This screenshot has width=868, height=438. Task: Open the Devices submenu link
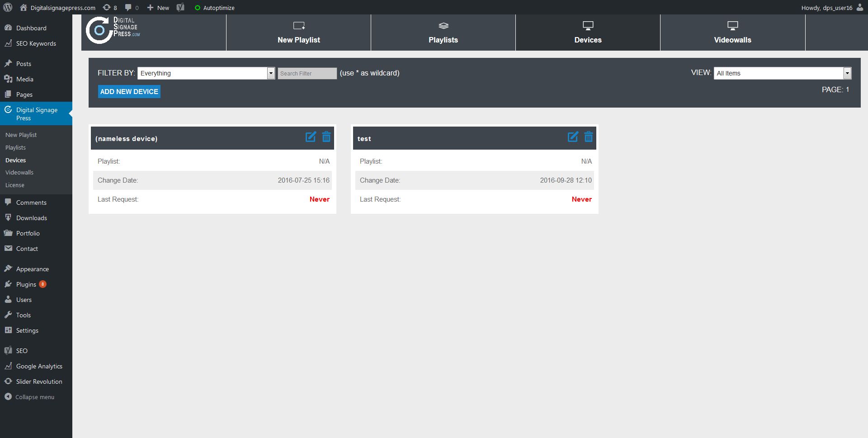(15, 160)
